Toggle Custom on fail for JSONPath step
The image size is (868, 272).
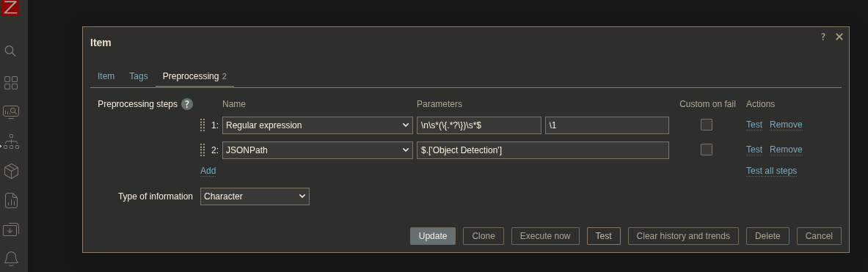click(x=707, y=150)
